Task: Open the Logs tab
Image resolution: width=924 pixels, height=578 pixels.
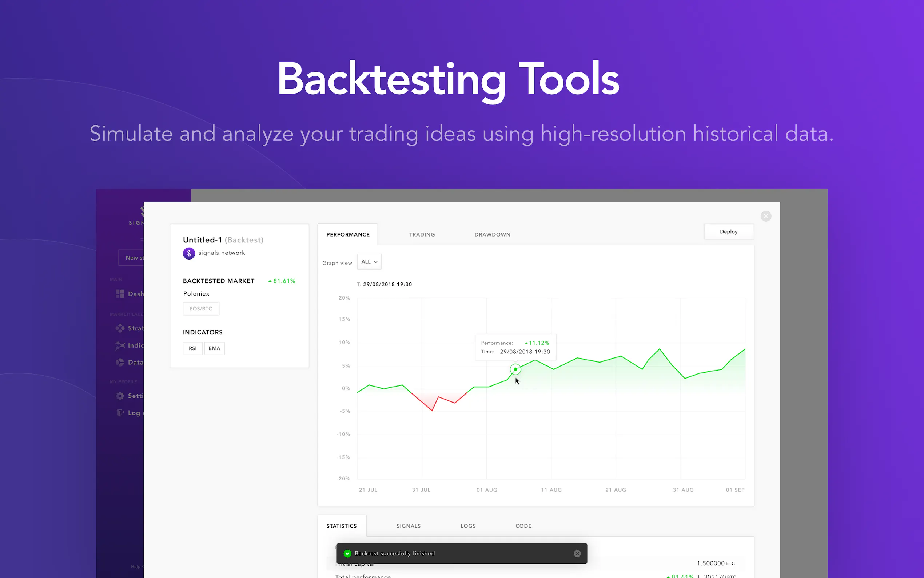Action: click(468, 526)
